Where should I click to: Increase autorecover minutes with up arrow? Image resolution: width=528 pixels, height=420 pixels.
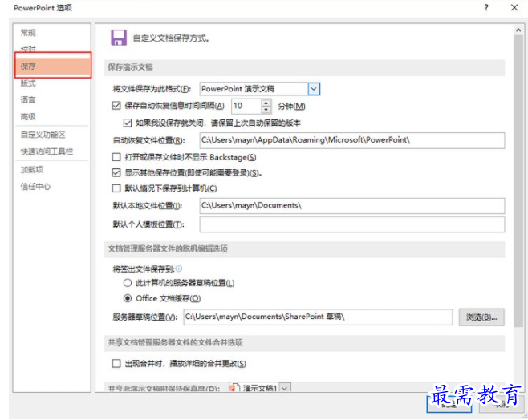tap(266, 103)
